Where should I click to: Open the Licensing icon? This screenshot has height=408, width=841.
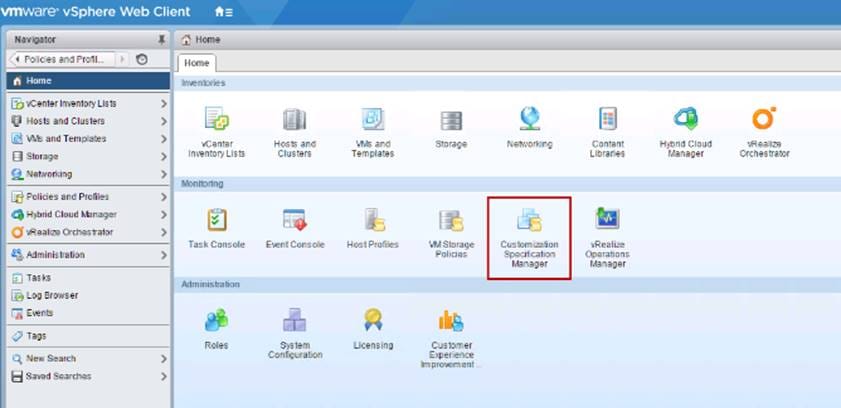373,320
